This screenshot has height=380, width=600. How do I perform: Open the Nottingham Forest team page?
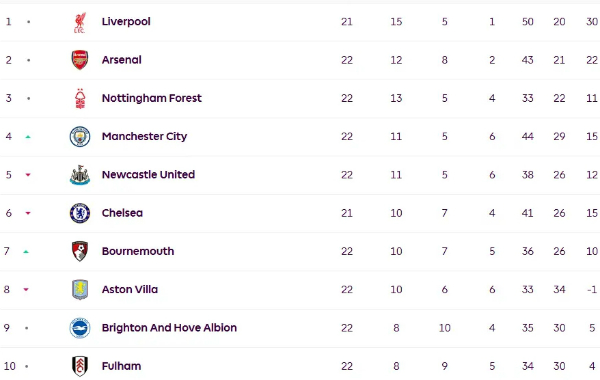coord(152,98)
